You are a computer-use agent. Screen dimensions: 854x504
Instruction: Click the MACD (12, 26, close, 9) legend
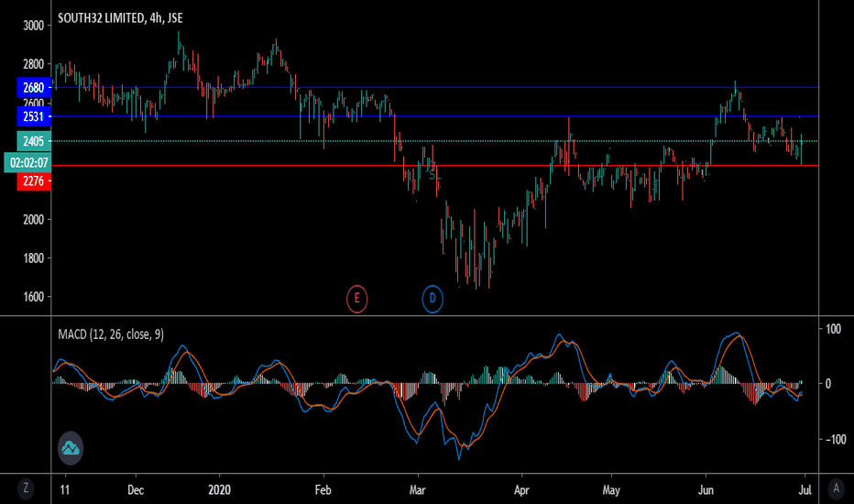tap(111, 334)
